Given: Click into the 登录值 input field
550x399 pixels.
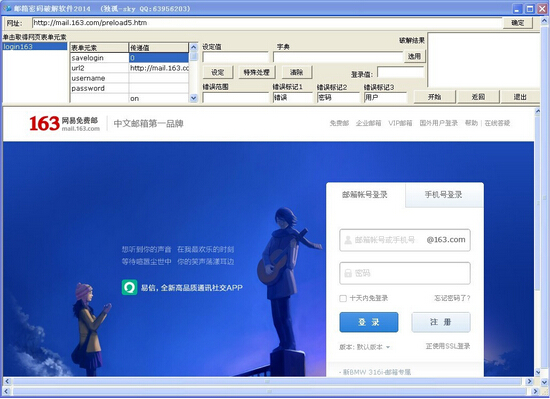Looking at the screenshot, I should pyautogui.click(x=401, y=73).
